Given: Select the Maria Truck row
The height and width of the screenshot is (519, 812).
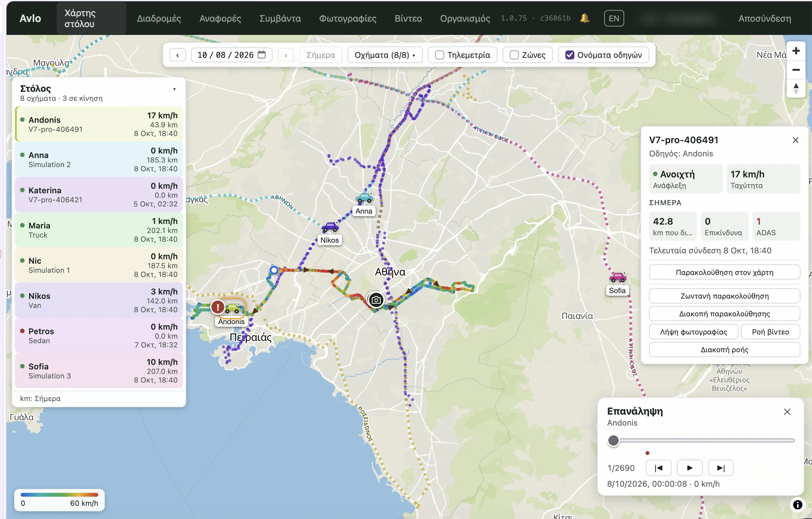Looking at the screenshot, I should [99, 230].
